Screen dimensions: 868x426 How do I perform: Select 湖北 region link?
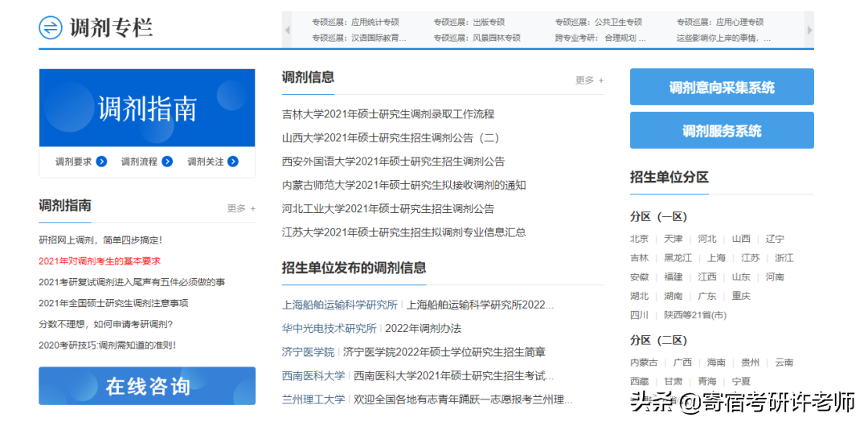(x=639, y=296)
